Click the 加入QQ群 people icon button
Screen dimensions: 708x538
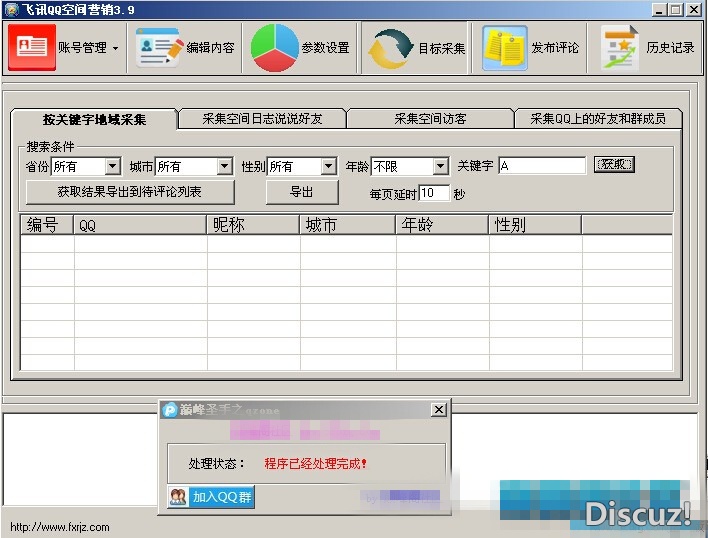178,497
